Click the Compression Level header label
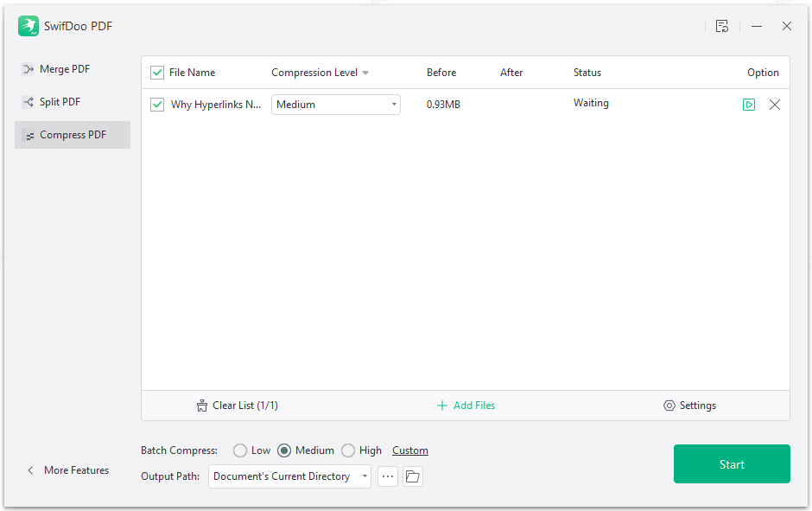 tap(314, 73)
